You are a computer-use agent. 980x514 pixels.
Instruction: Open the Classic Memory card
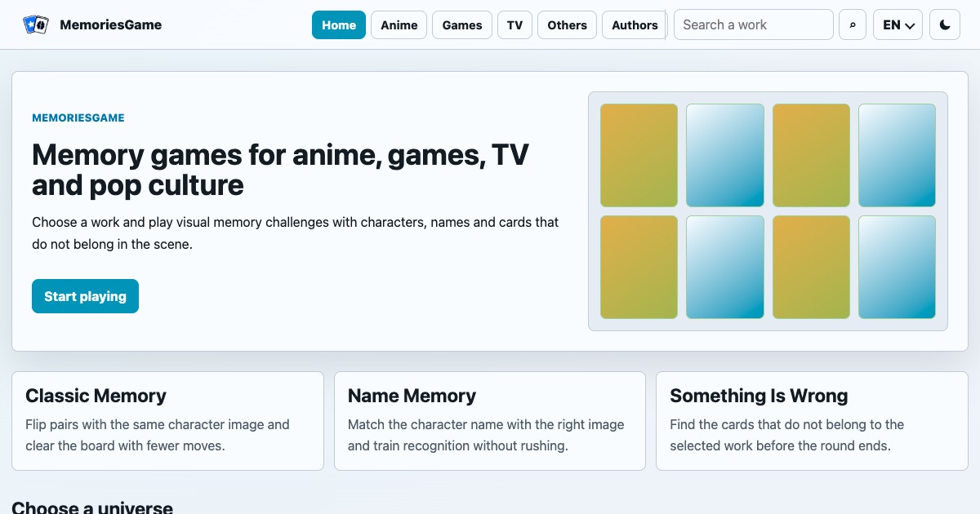pyautogui.click(x=167, y=421)
